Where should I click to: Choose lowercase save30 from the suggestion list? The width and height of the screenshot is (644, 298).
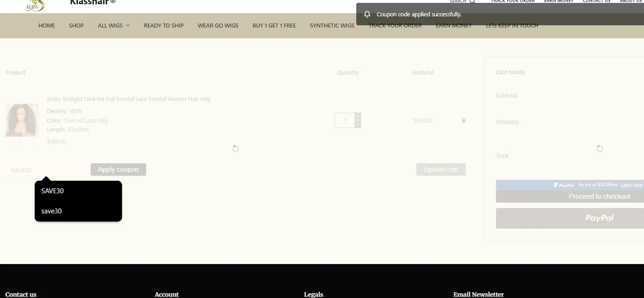(x=52, y=211)
